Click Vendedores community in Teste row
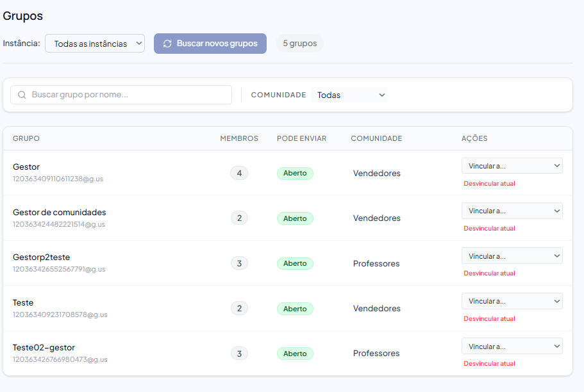 (376, 309)
